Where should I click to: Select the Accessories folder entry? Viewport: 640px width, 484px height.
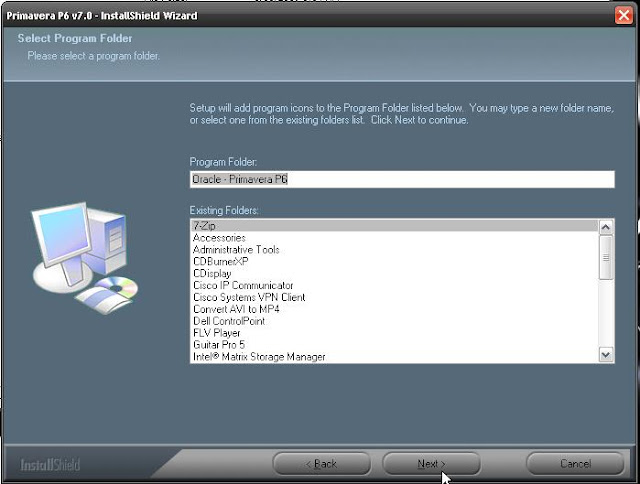pyautogui.click(x=395, y=238)
